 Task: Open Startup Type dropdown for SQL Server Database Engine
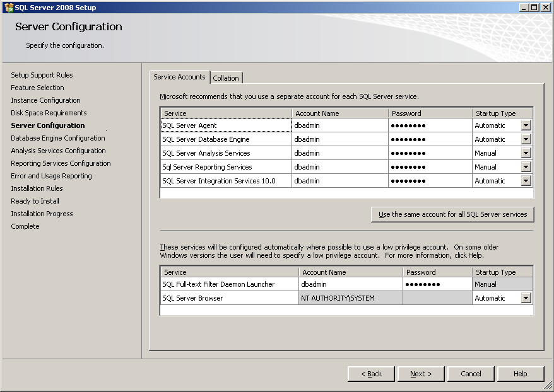click(x=526, y=139)
